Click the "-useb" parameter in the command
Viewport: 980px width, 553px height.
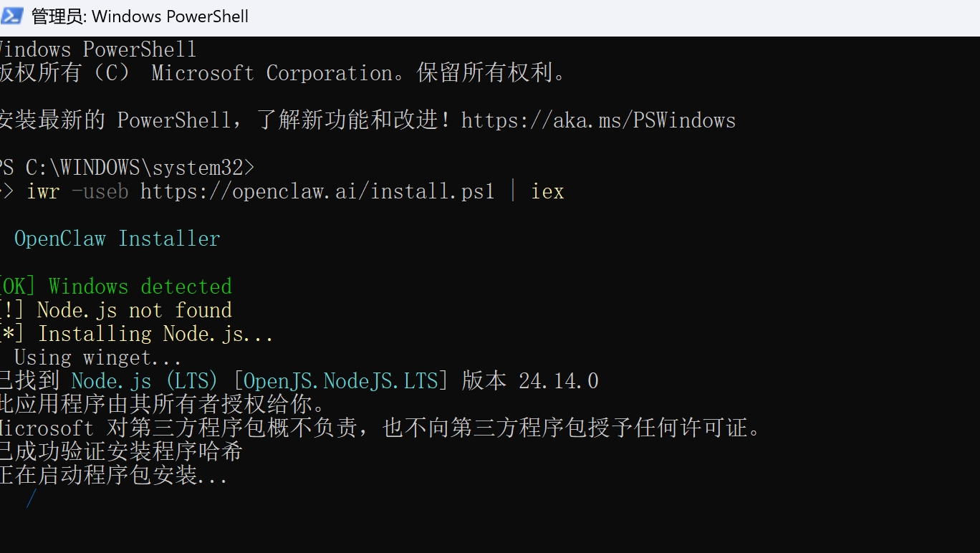(x=100, y=192)
